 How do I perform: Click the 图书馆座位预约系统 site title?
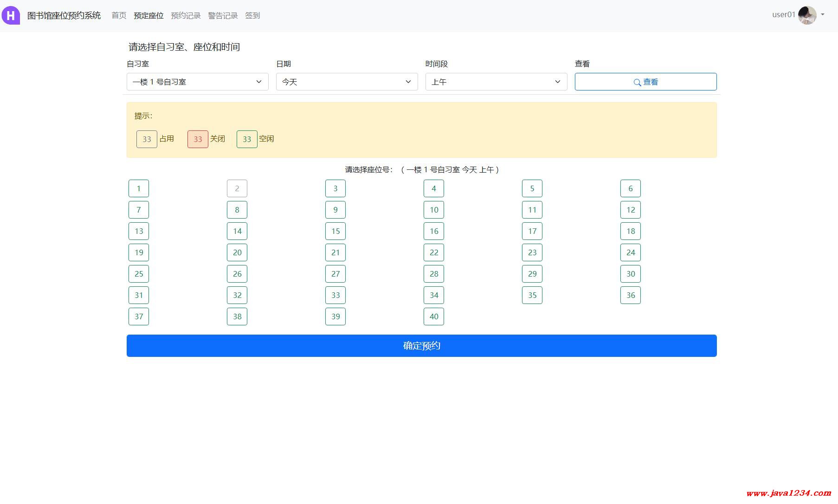coord(64,15)
